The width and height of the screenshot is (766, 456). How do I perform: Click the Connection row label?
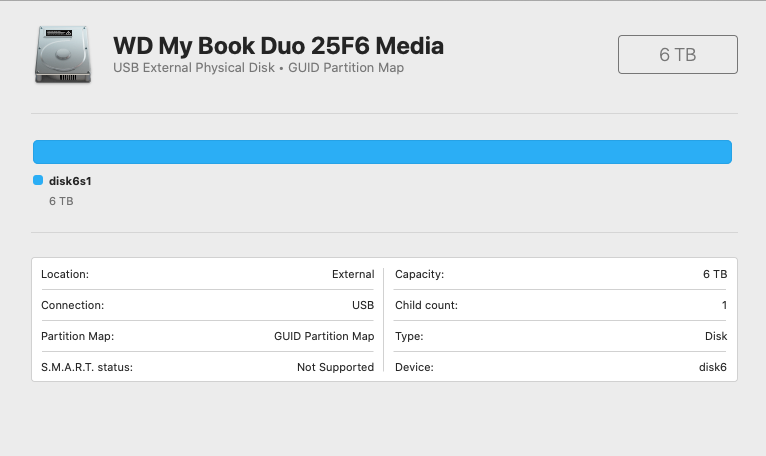coord(72,305)
